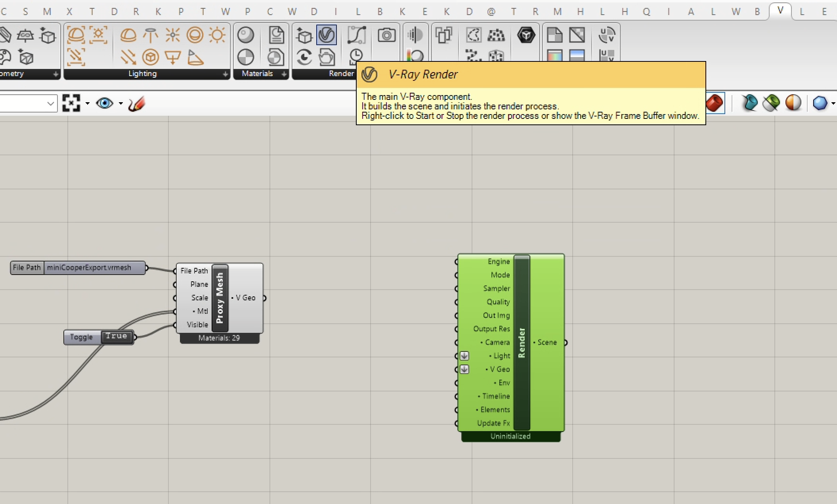
Task: Click the V-Ray Camera icon
Action: (x=386, y=35)
